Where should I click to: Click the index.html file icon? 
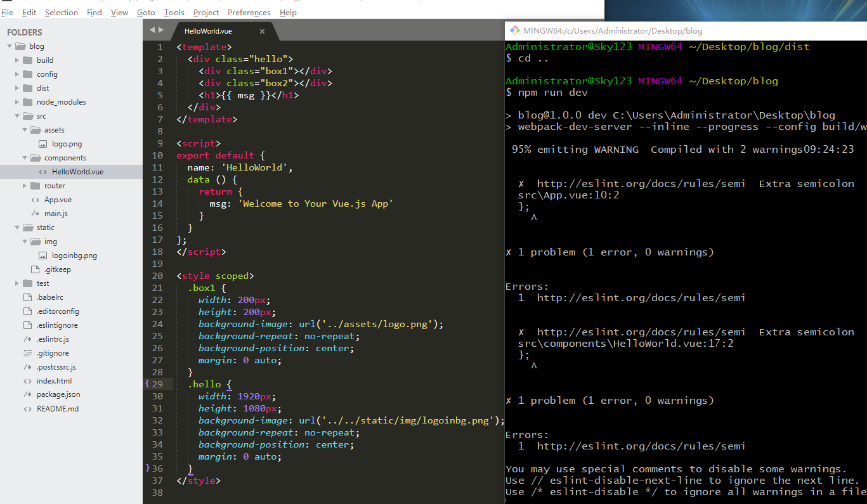(x=27, y=381)
